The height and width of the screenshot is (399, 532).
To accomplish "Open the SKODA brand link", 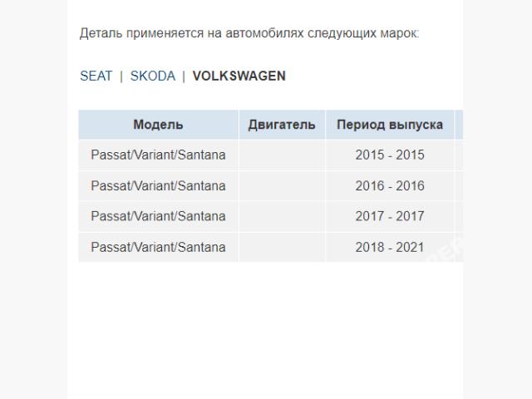I will (152, 76).
